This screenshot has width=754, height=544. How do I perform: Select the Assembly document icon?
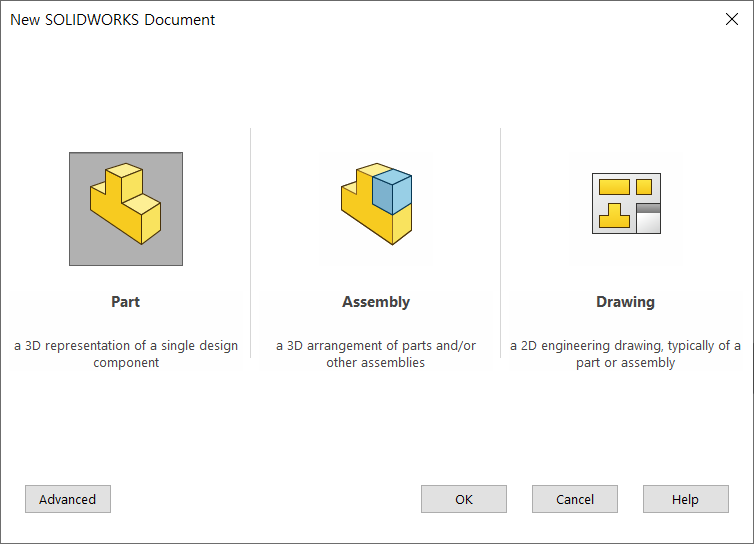(x=376, y=204)
